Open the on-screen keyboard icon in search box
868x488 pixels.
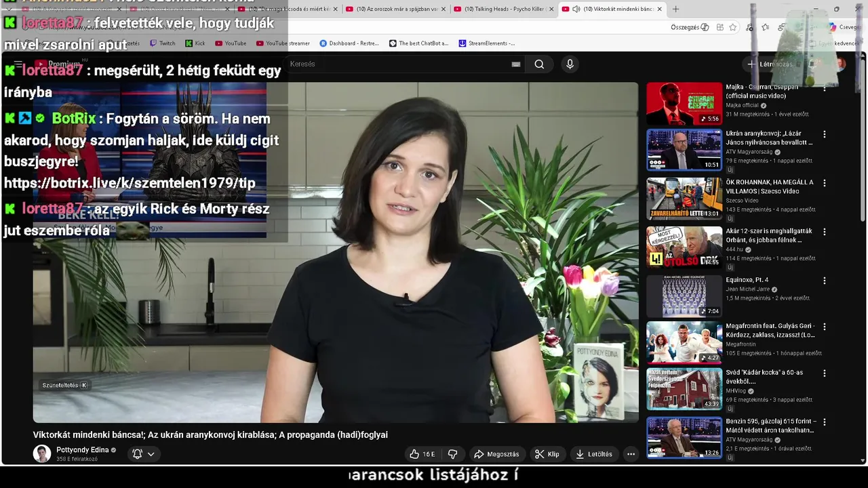516,64
